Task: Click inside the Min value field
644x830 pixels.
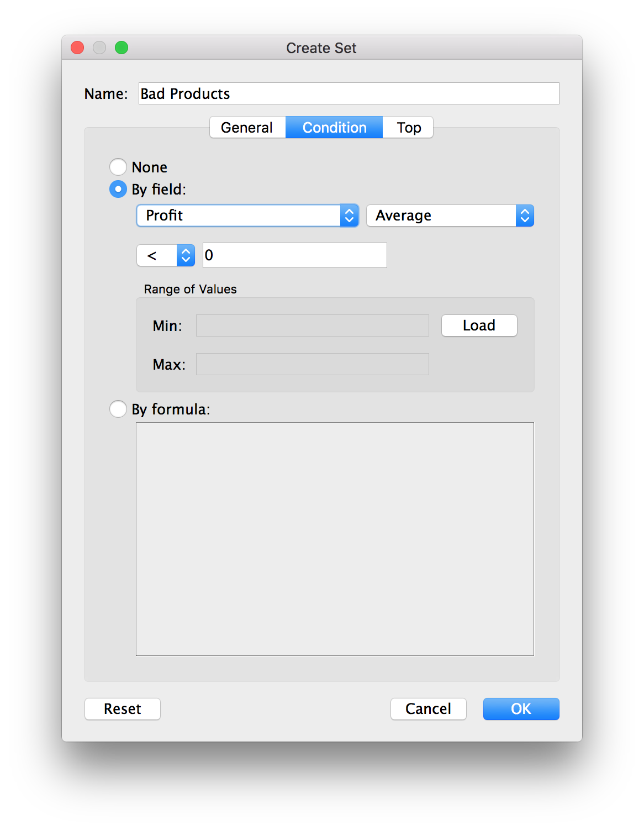Action: [312, 325]
